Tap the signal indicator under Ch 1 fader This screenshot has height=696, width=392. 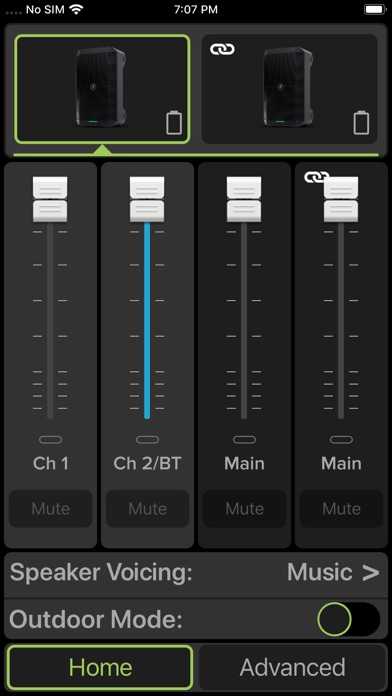tap(51, 440)
